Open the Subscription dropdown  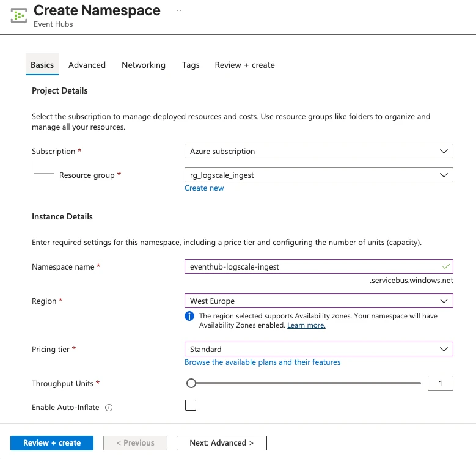coord(319,151)
